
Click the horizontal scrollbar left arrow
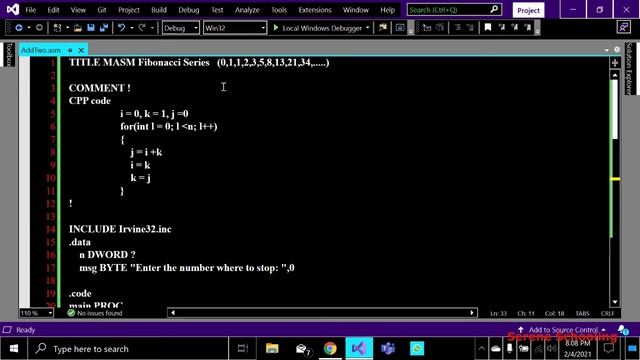pyautogui.click(x=173, y=313)
